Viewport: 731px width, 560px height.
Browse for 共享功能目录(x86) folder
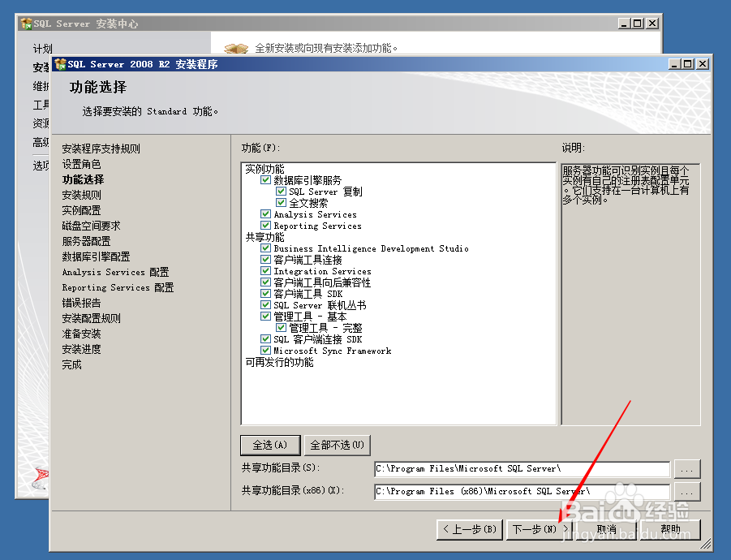pos(687,492)
